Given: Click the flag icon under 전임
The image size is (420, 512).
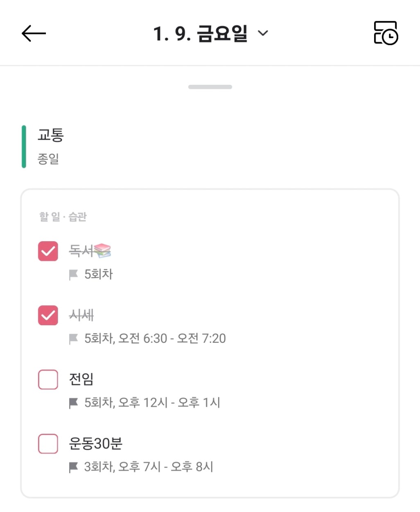Looking at the screenshot, I should click(74, 403).
